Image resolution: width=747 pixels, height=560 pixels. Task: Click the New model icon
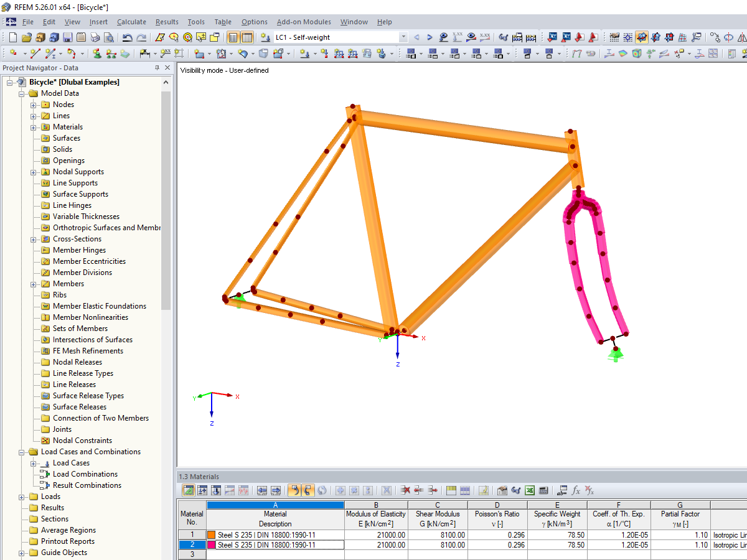click(12, 37)
